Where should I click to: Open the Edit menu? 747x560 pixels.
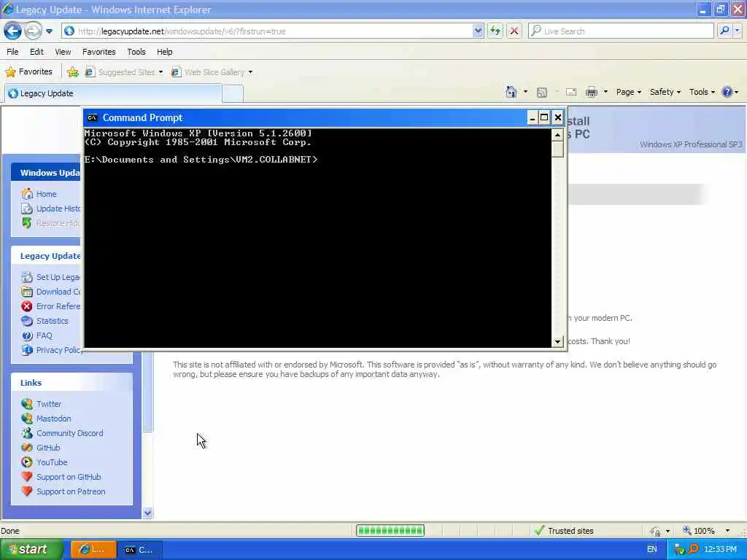pos(36,52)
